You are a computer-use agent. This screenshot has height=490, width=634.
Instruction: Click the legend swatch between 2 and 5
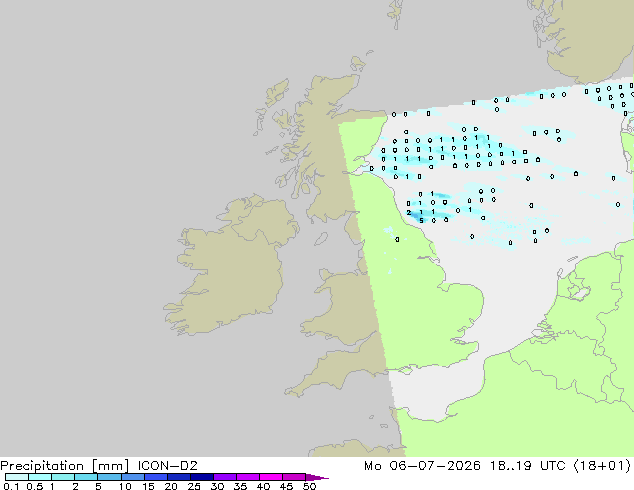tap(86, 477)
